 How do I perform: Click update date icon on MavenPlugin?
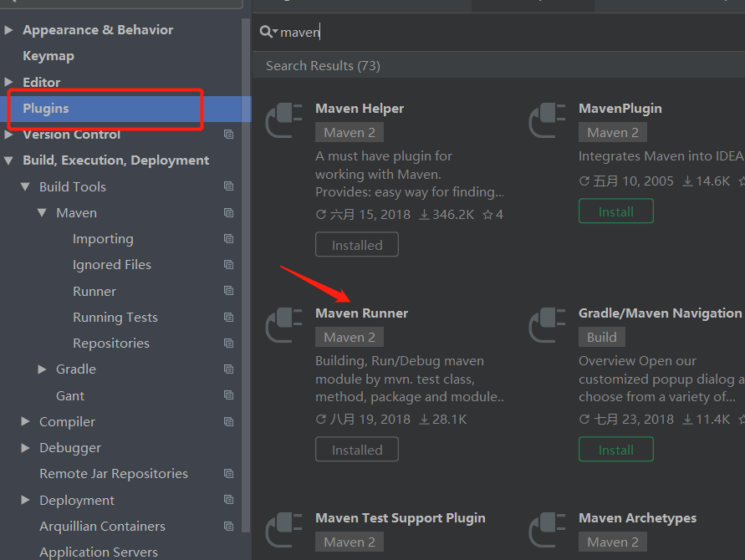584,181
